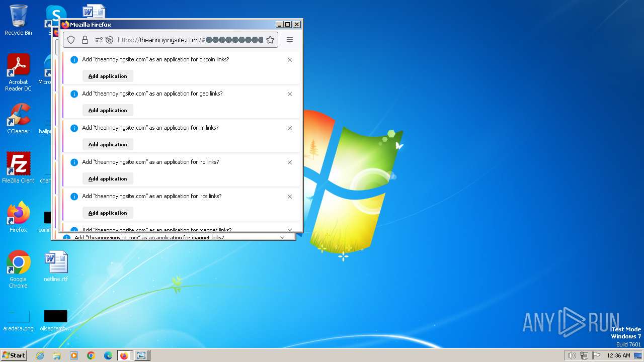Launch Internet Explorer from taskbar
Screen dimensions: 644x362
[x=40, y=355]
